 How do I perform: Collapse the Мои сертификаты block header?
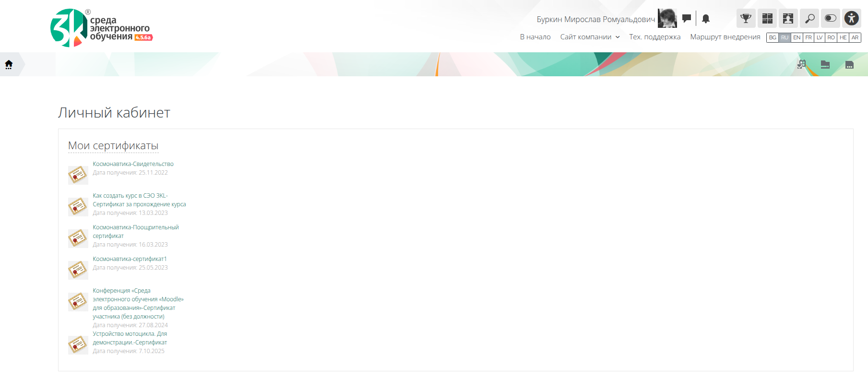point(113,145)
